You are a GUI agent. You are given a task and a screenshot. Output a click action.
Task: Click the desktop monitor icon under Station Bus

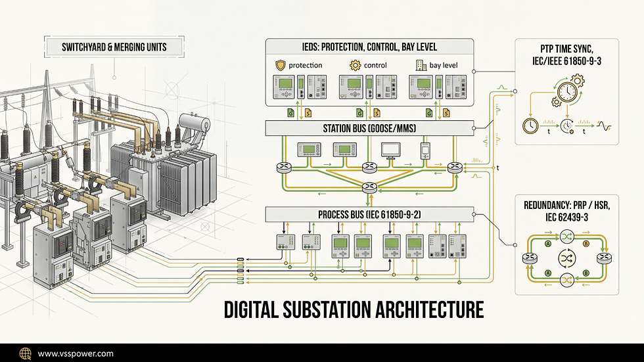tap(390, 150)
